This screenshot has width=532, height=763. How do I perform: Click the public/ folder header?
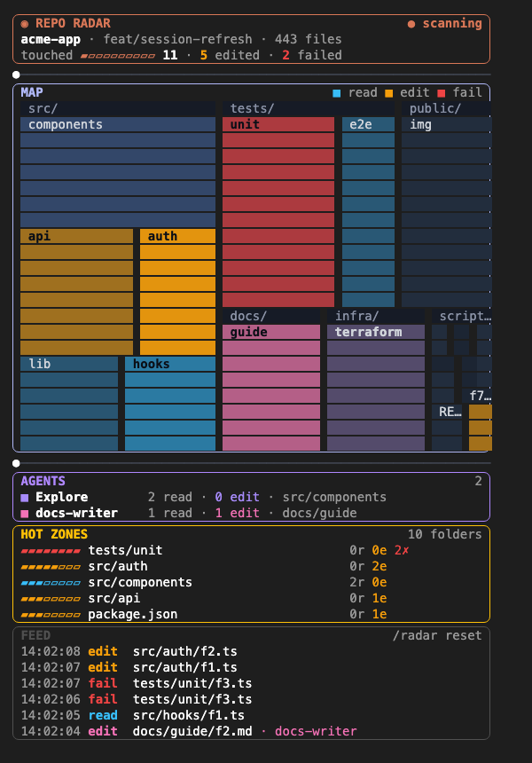446,108
